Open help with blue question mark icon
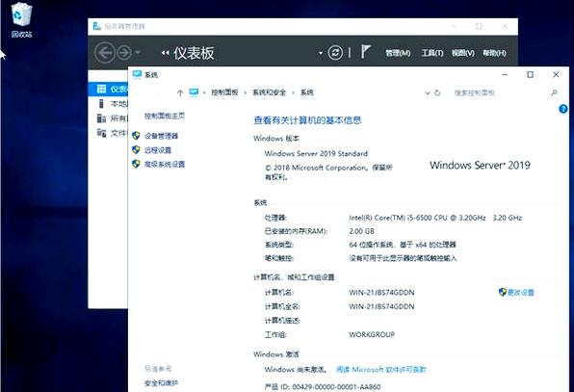 tap(563, 109)
